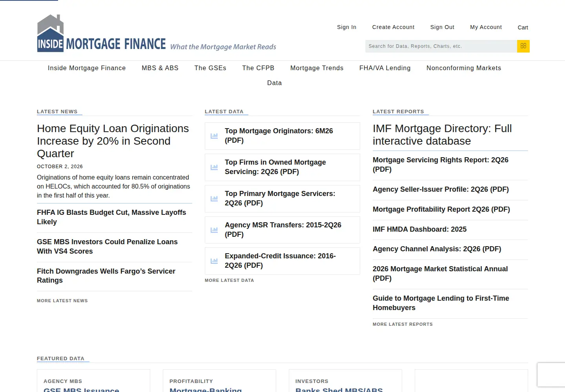Click More Latest Reports link
The height and width of the screenshot is (392, 565).
[x=403, y=324]
